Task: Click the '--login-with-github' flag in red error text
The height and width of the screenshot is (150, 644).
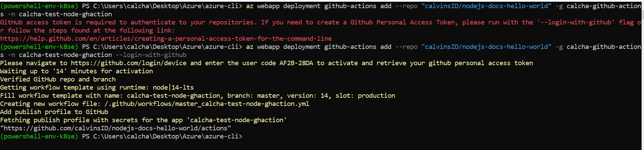Action: click(576, 22)
